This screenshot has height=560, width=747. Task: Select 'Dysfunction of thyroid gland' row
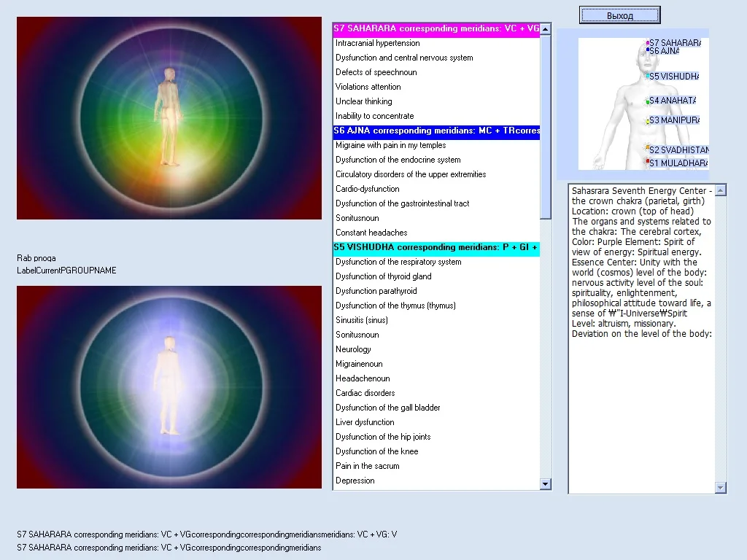pyautogui.click(x=436, y=276)
